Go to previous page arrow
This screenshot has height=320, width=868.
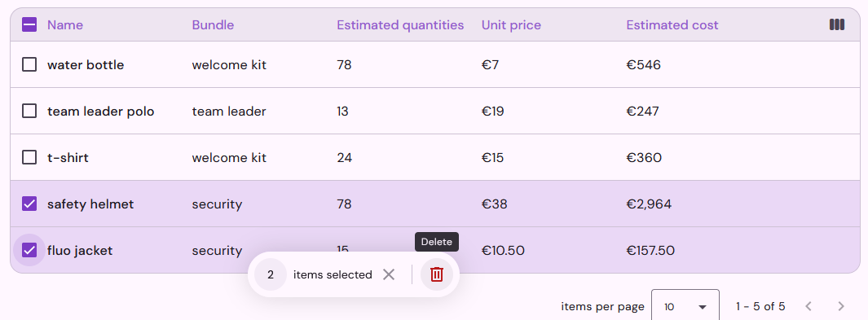point(809,306)
